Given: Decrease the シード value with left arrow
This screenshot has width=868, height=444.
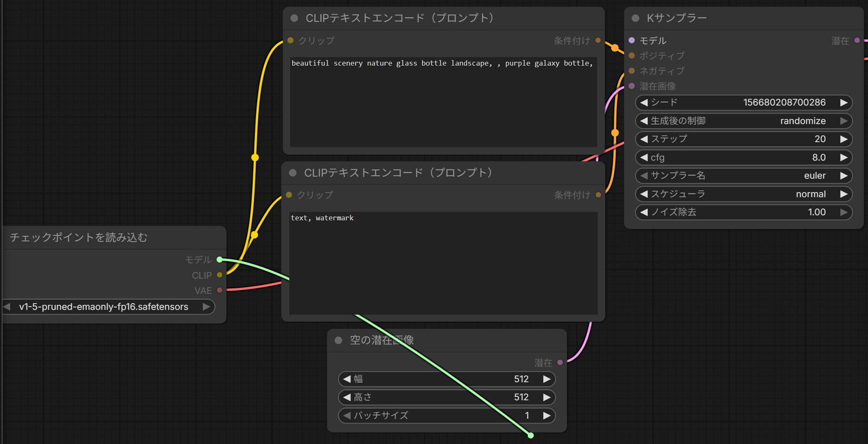Looking at the screenshot, I should pyautogui.click(x=644, y=102).
